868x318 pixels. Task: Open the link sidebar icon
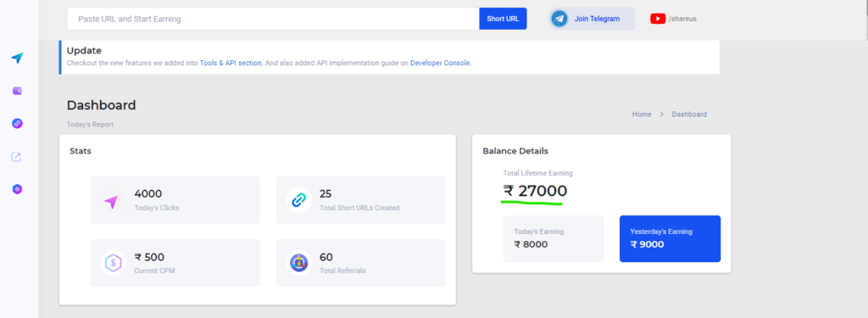17,124
